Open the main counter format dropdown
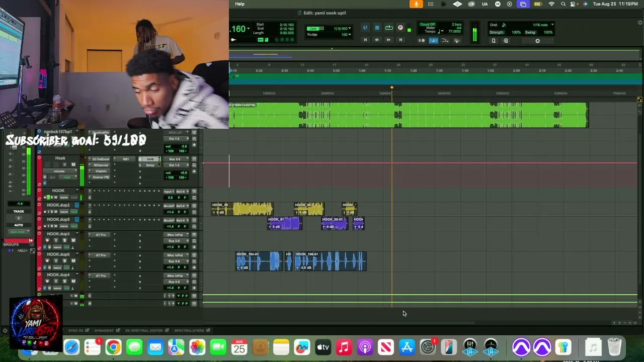The height and width of the screenshot is (362, 644). [x=249, y=29]
